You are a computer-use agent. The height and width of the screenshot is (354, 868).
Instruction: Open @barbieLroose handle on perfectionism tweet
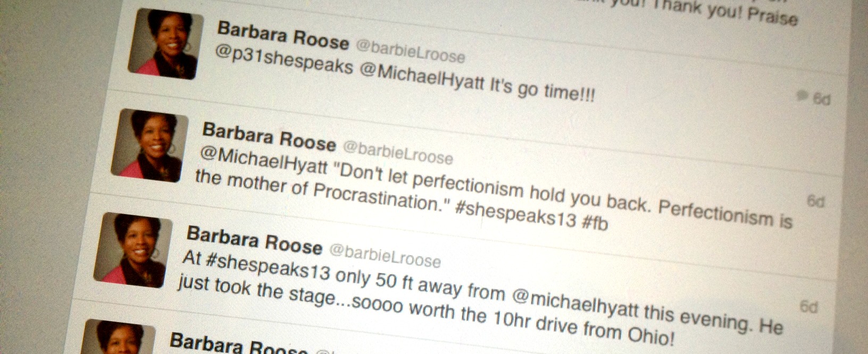(x=397, y=153)
